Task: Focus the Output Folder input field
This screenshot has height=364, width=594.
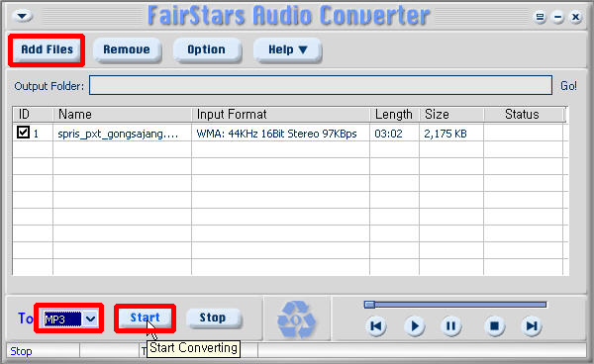Action: [321, 85]
